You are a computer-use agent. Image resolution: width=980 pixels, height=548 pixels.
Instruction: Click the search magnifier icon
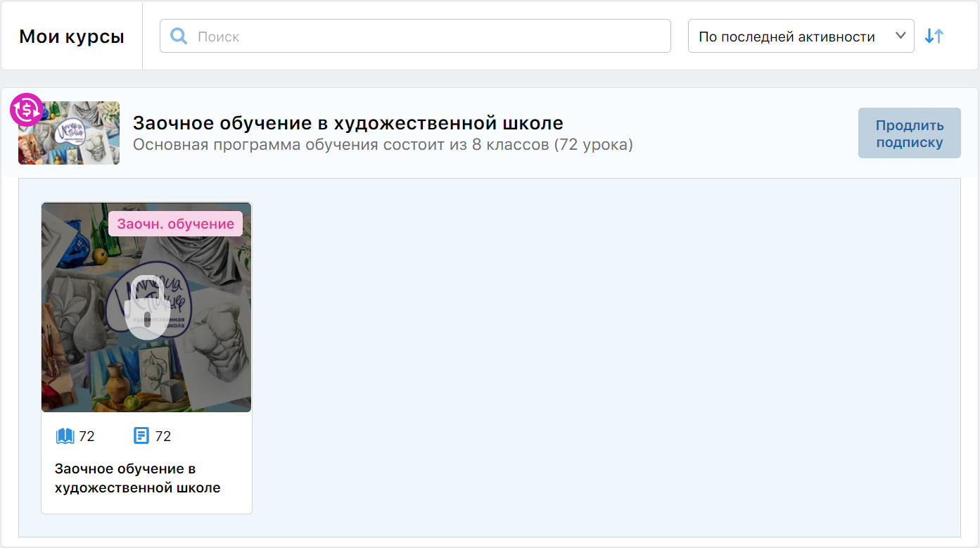coord(179,36)
